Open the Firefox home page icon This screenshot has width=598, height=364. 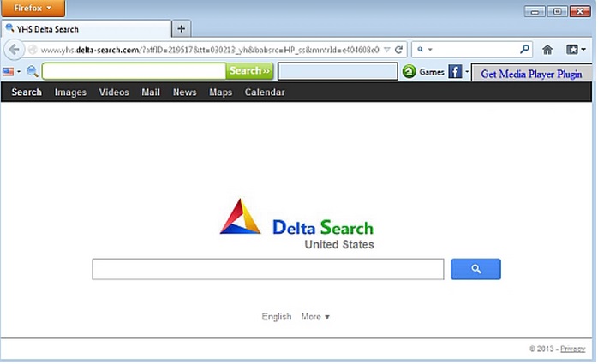(x=547, y=50)
